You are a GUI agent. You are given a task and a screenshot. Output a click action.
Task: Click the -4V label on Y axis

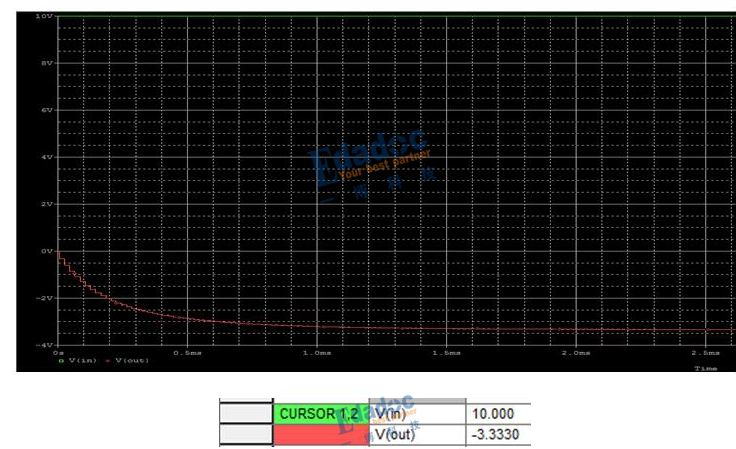click(45, 345)
